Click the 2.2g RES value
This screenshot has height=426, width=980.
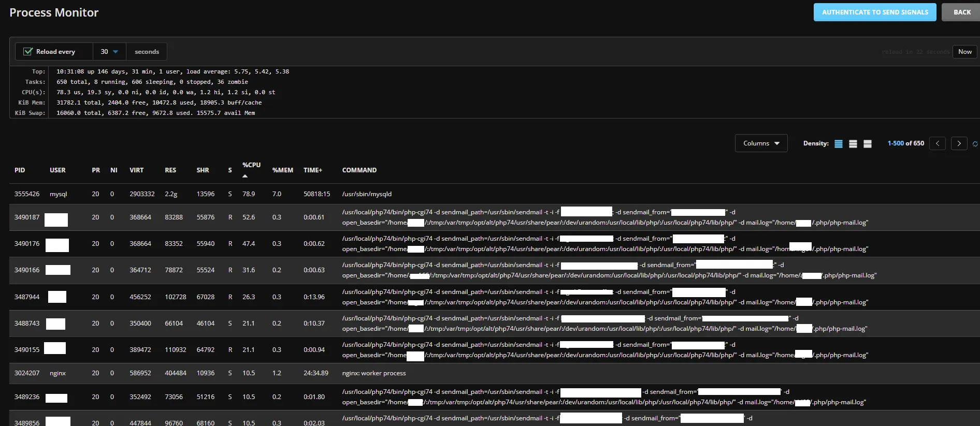[171, 194]
